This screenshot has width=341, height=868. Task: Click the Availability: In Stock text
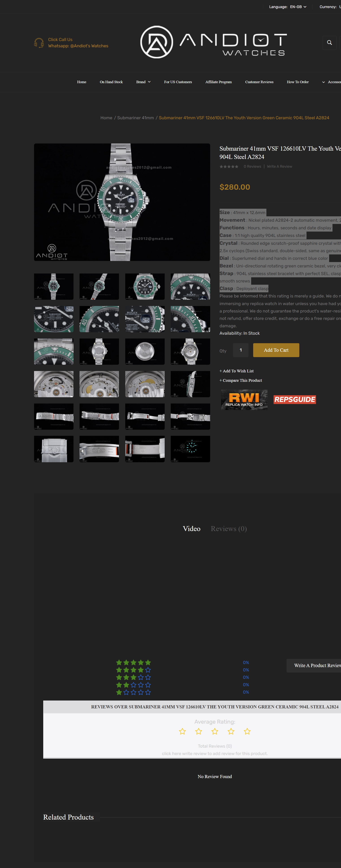239,333
